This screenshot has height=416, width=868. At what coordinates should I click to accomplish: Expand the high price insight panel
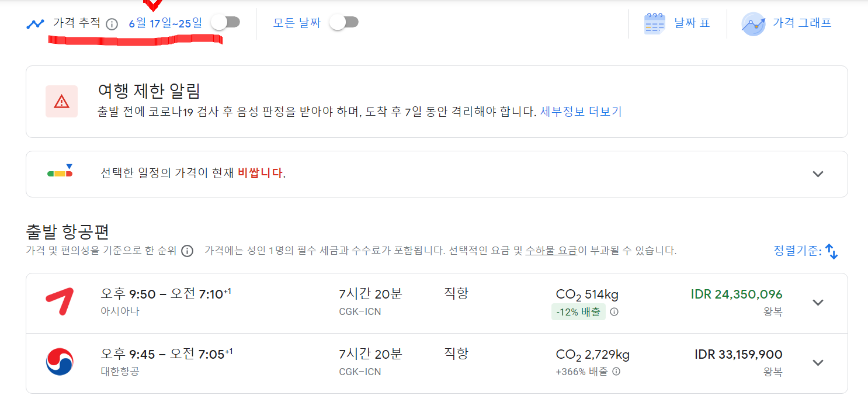coord(818,174)
